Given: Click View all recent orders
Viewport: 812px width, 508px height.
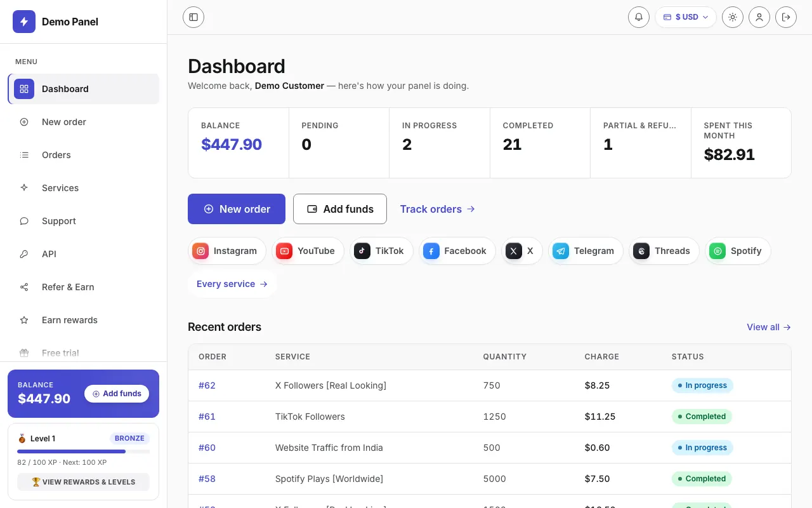Looking at the screenshot, I should pos(769,327).
